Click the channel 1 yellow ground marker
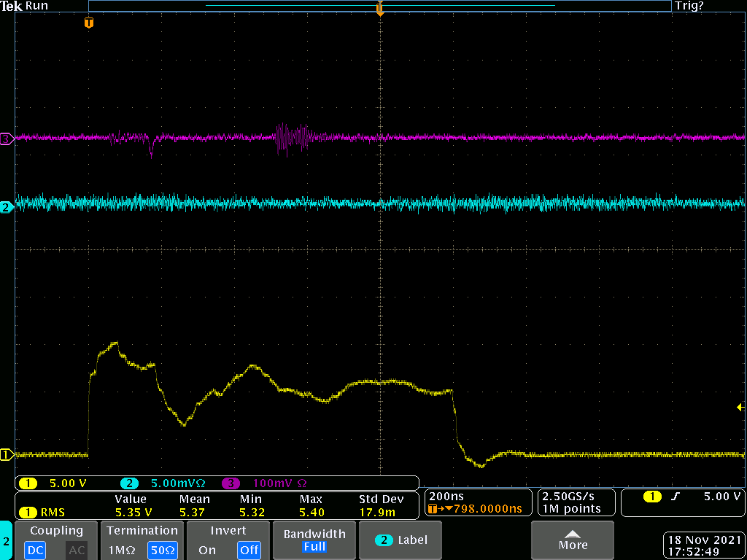Image resolution: width=747 pixels, height=560 pixels. coord(6,455)
